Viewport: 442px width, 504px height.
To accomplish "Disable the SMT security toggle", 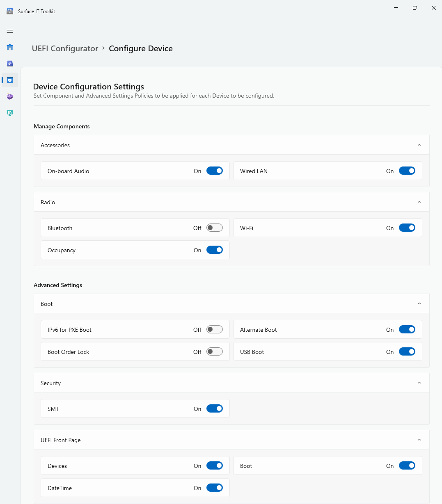I will tap(214, 408).
